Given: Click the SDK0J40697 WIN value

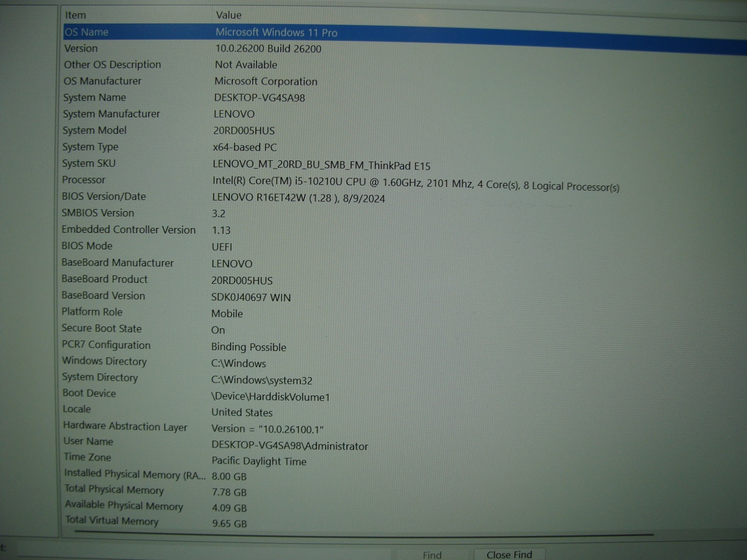Looking at the screenshot, I should pos(251,297).
